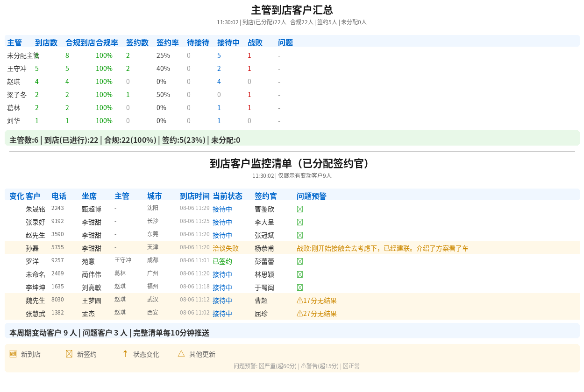Click 签约官 name 曹鉴欣
Viewport: 584px width, 392px height.
[x=264, y=209]
